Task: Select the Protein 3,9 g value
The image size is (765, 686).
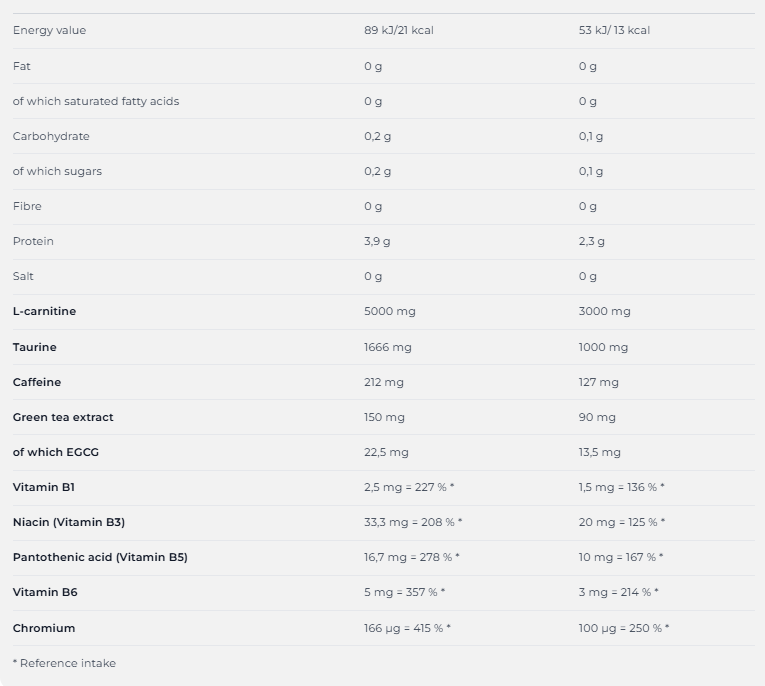Action: coord(377,241)
